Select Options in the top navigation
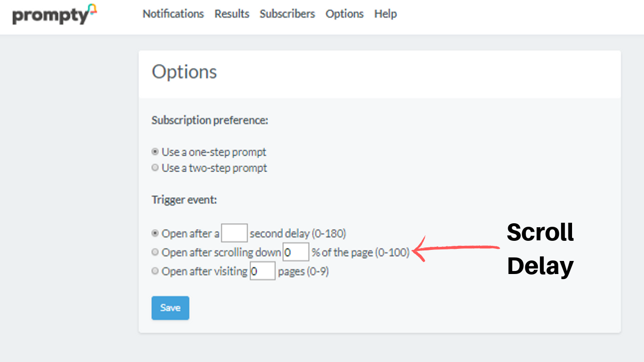 click(344, 14)
